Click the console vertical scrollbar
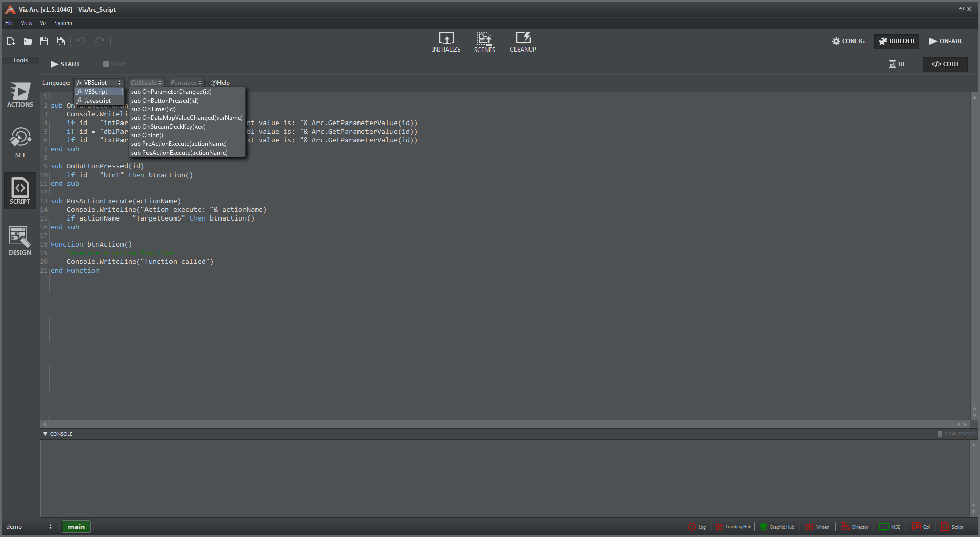The height and width of the screenshot is (537, 980). pyautogui.click(x=973, y=478)
